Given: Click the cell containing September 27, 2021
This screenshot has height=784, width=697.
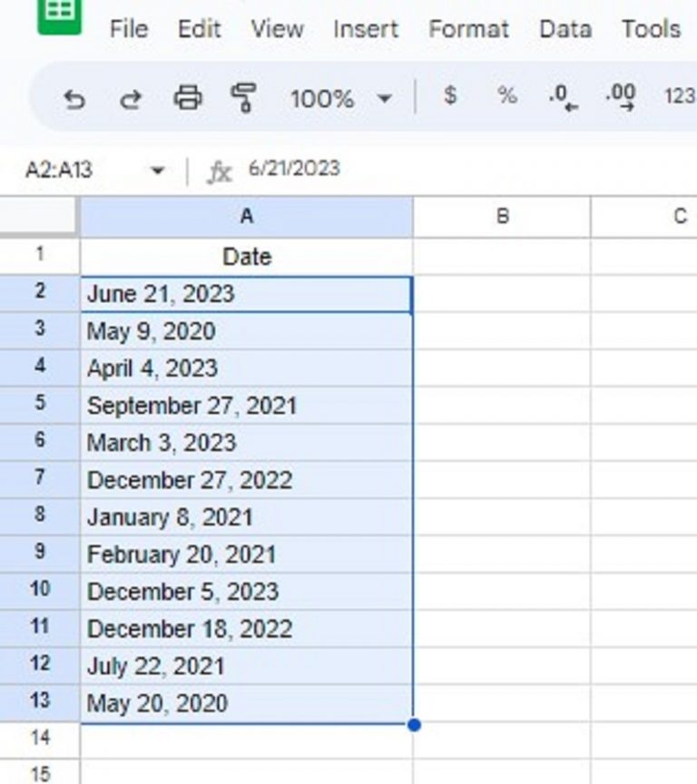Looking at the screenshot, I should pyautogui.click(x=247, y=406).
